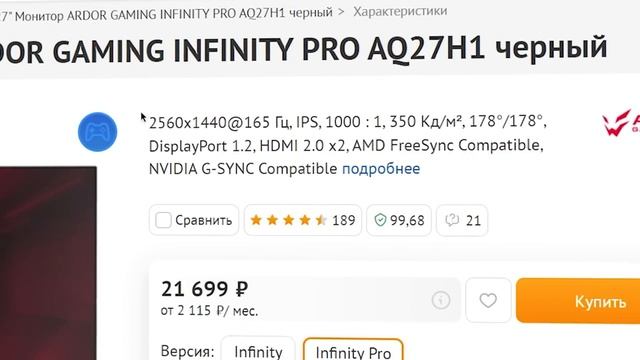Image resolution: width=640 pixels, height=360 pixels.
Task: Open the подробнее details link
Action: [x=381, y=169]
